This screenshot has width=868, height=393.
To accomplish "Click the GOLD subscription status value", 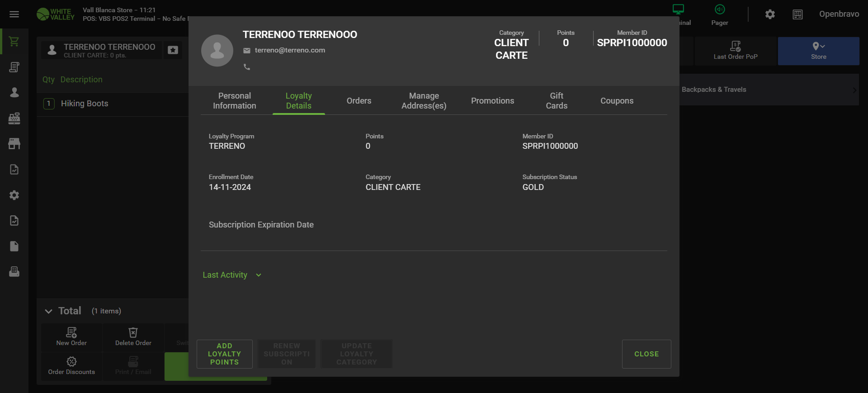I will (x=533, y=187).
